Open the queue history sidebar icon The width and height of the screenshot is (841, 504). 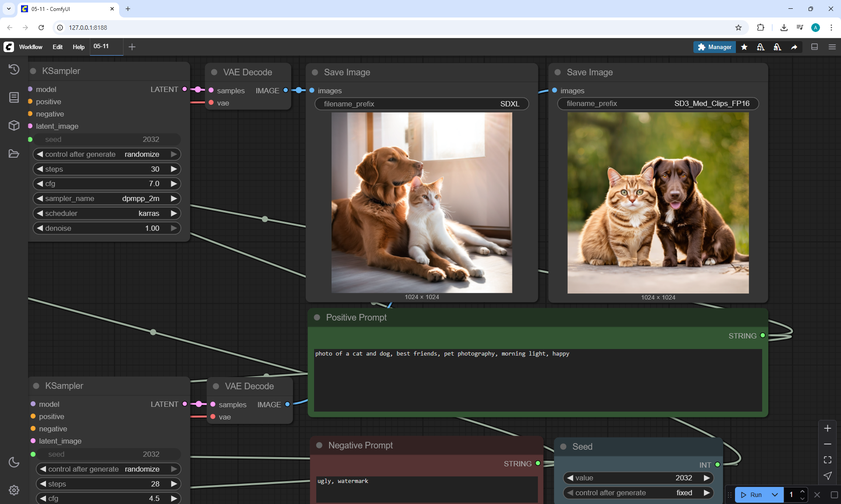(14, 69)
